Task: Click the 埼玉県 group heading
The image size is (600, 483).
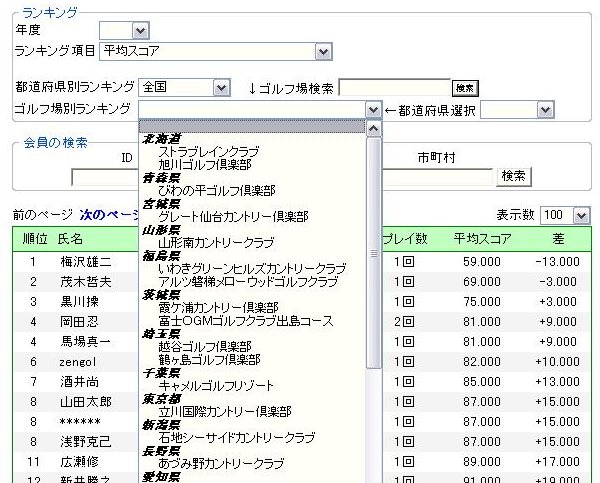Action: coord(161,334)
